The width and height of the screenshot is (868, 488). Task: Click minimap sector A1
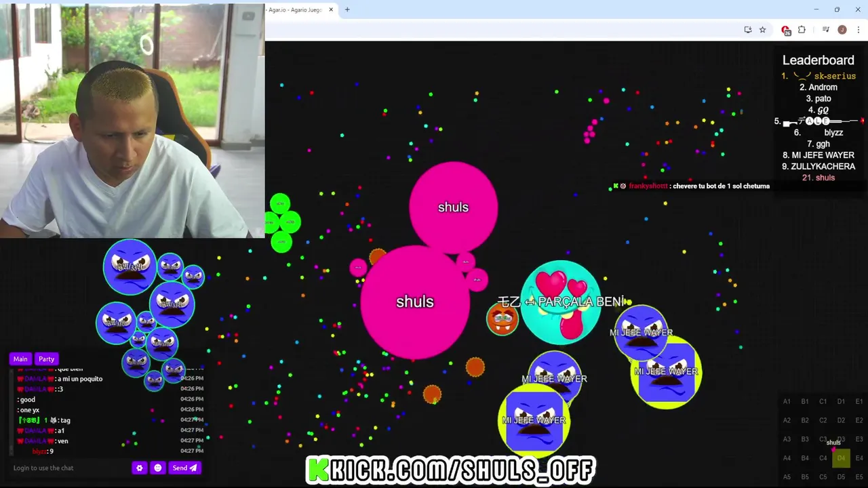pos(787,401)
